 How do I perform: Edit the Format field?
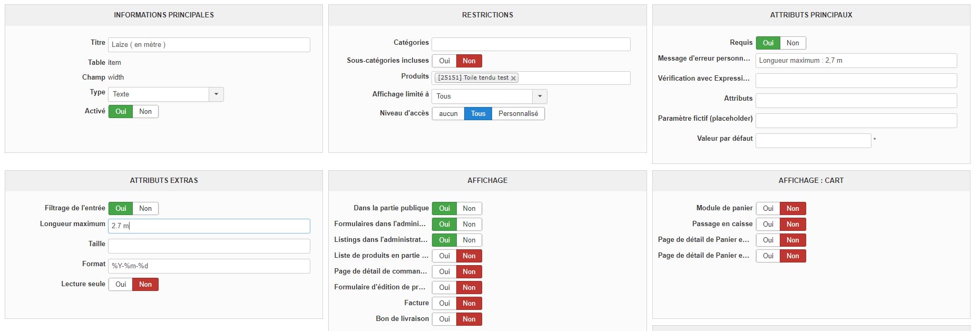click(x=209, y=266)
